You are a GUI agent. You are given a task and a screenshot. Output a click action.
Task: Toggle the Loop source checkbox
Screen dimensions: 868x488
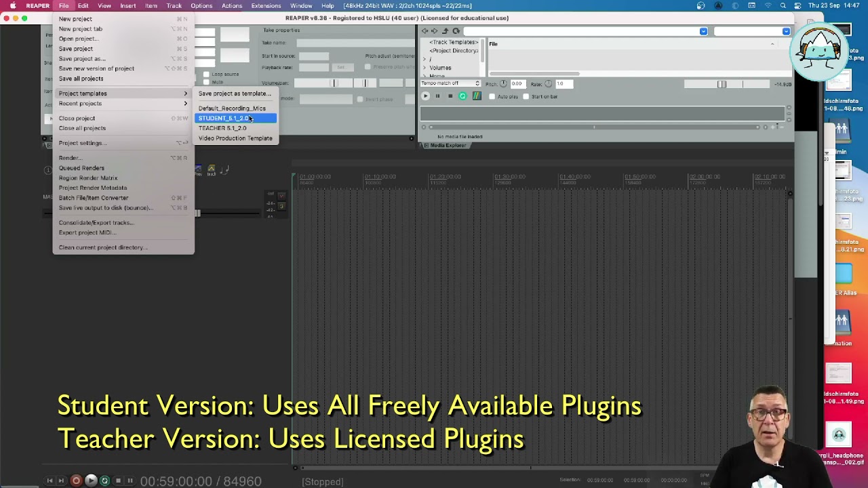click(x=208, y=74)
